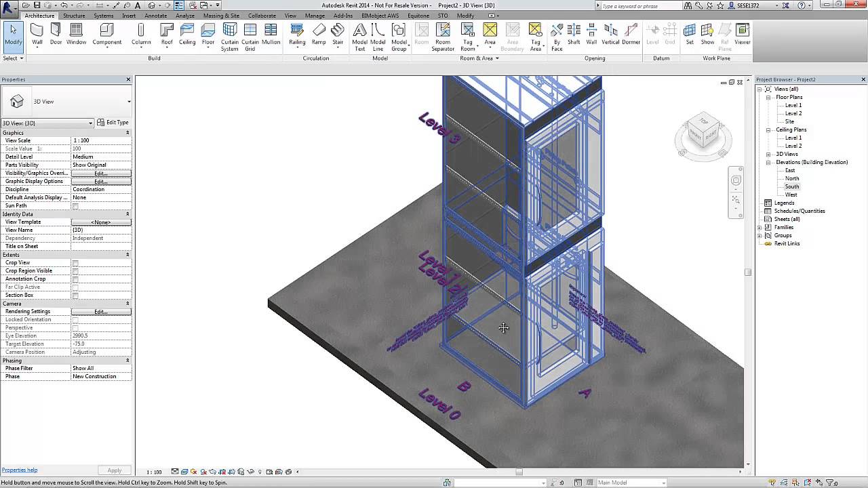Expand the 3D Views tree node
Image resolution: width=868 pixels, height=488 pixels.
[x=769, y=155]
